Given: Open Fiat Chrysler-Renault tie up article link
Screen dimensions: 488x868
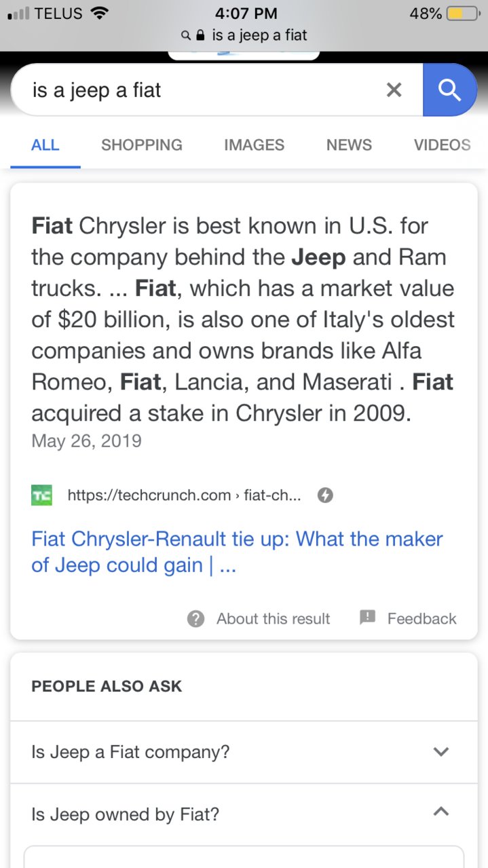Looking at the screenshot, I should click(237, 552).
